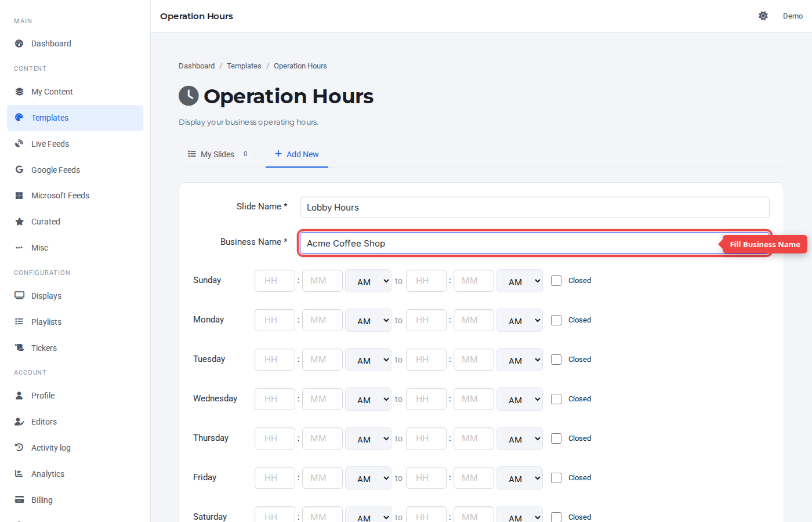Open Monday opening AM/PM dropdown

point(368,320)
